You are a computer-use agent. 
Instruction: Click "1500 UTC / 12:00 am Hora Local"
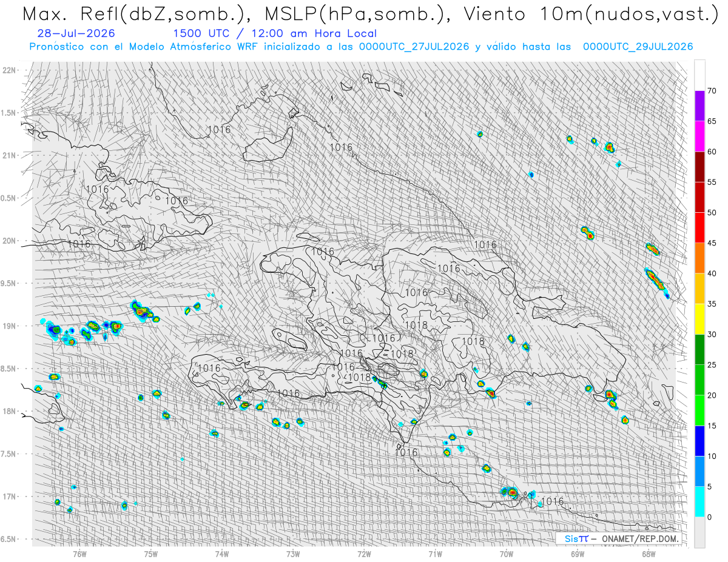click(x=275, y=33)
